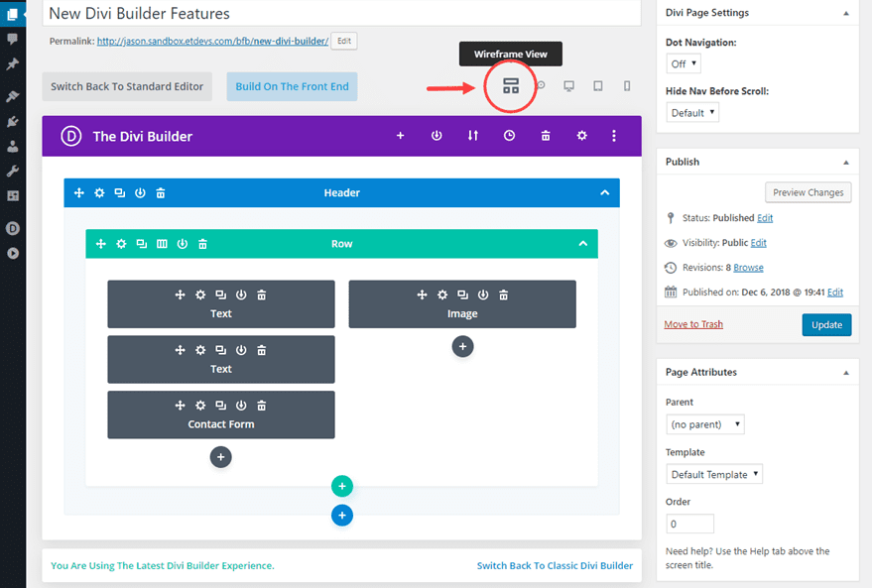Duplicate the Row

click(142, 244)
